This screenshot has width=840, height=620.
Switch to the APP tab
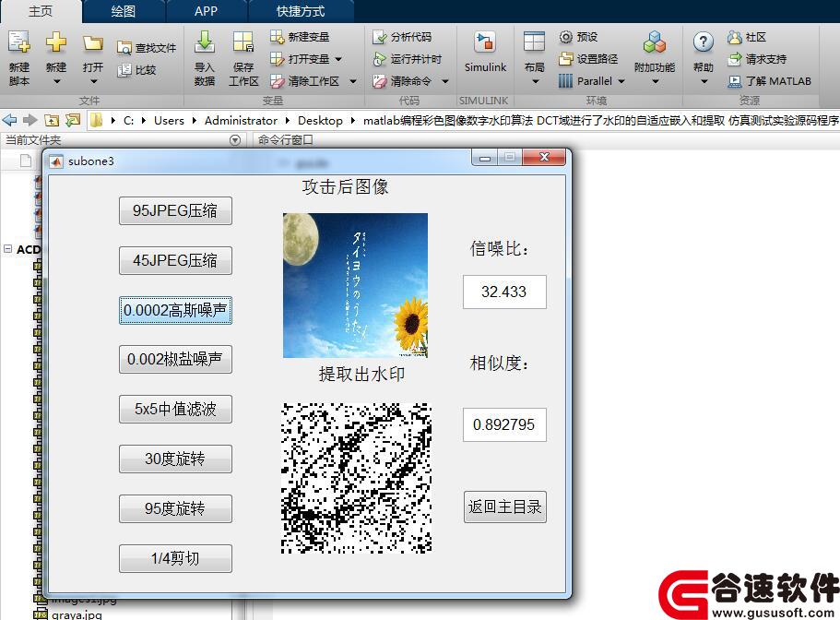point(207,11)
